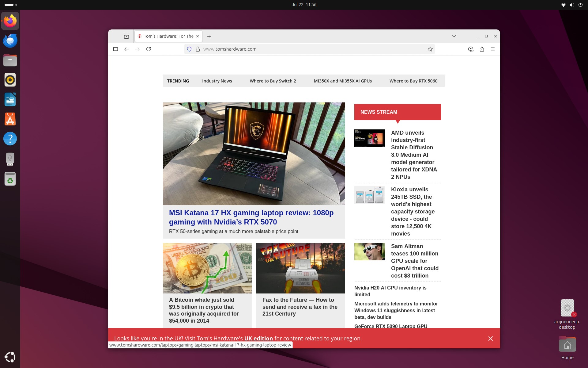Open Sam Altman 100 million GPU story

click(415, 261)
